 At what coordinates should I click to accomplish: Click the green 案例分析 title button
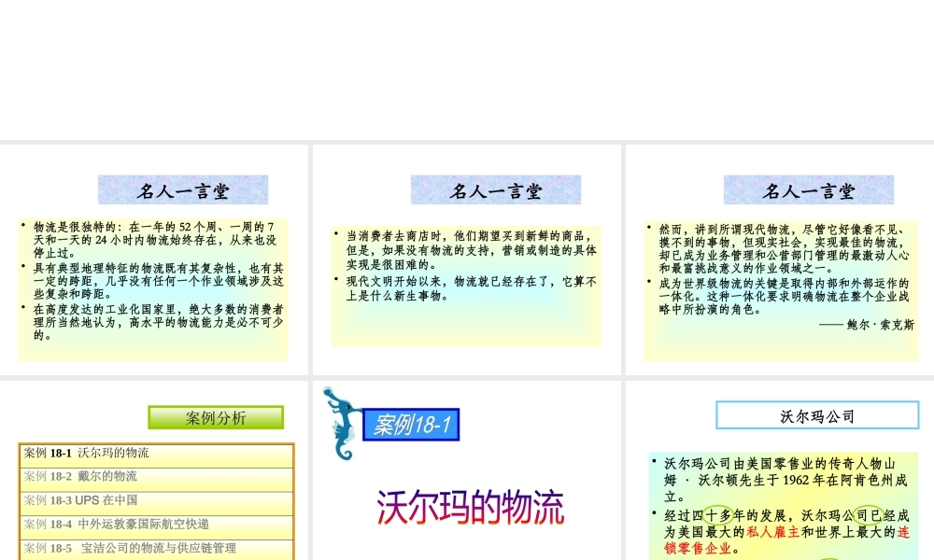(216, 418)
